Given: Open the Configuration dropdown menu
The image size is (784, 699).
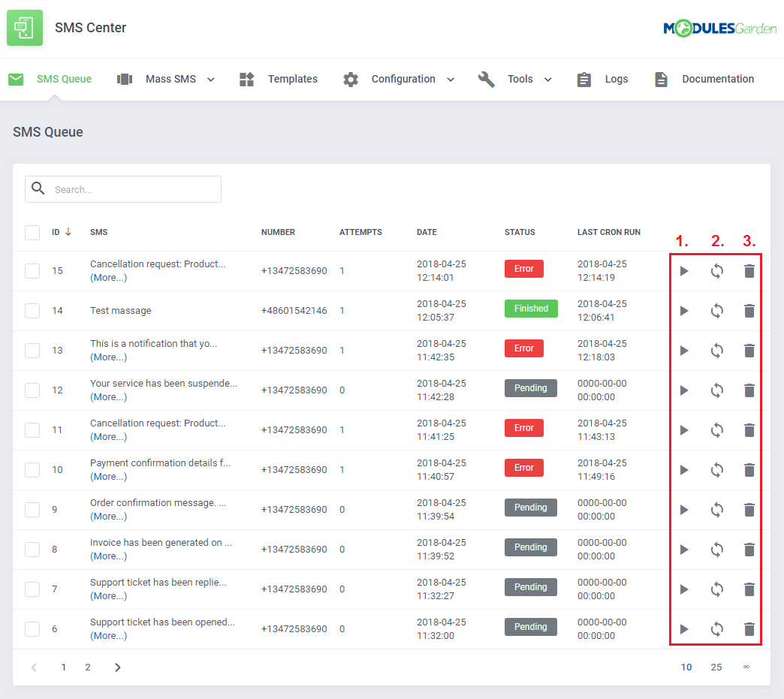Looking at the screenshot, I should coord(399,79).
